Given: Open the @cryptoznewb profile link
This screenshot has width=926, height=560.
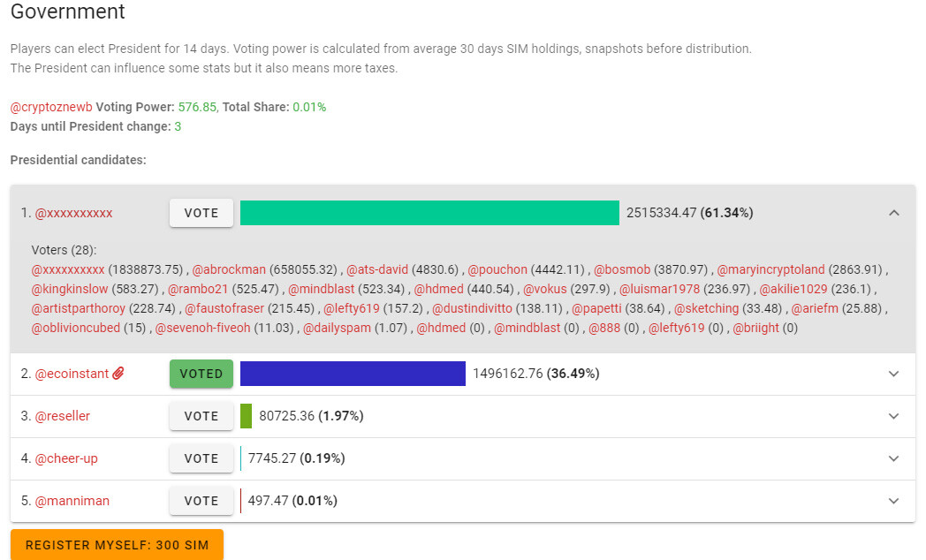Looking at the screenshot, I should (51, 107).
